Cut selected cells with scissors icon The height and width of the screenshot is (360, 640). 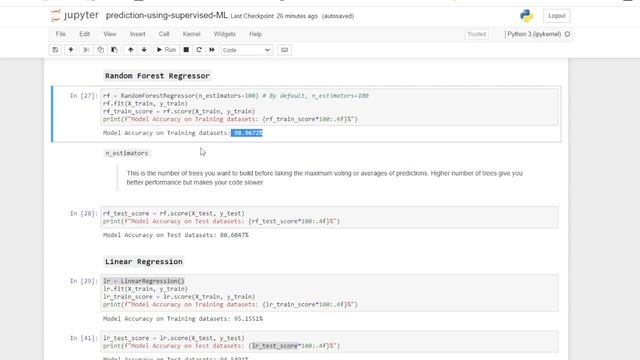[86, 50]
